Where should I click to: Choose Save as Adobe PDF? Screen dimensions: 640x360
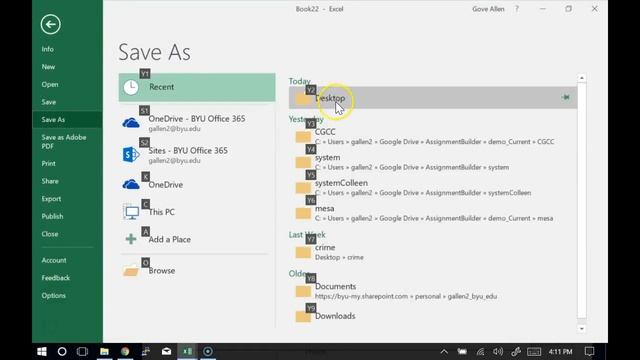(x=64, y=142)
